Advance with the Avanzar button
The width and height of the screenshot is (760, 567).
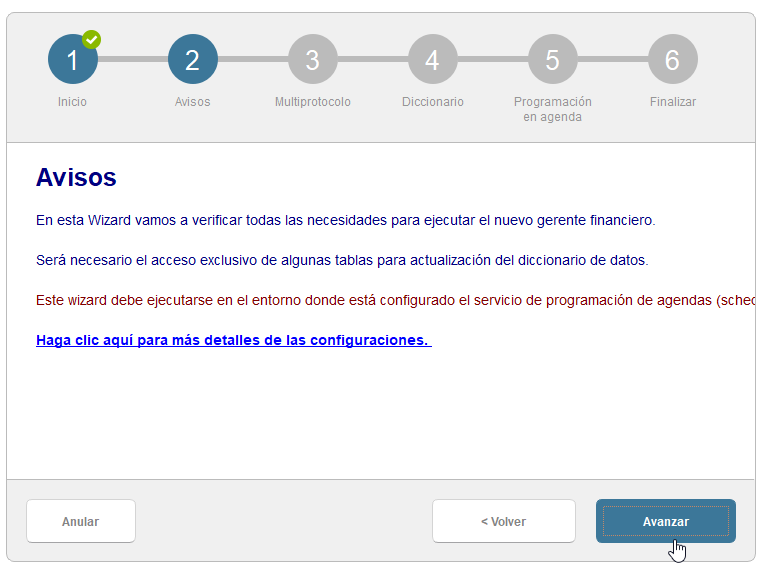pos(665,521)
